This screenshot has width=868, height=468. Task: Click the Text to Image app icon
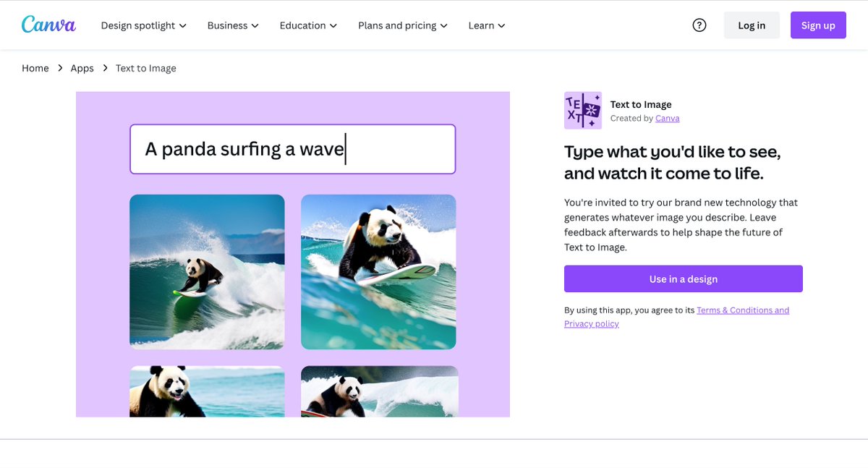tap(583, 111)
